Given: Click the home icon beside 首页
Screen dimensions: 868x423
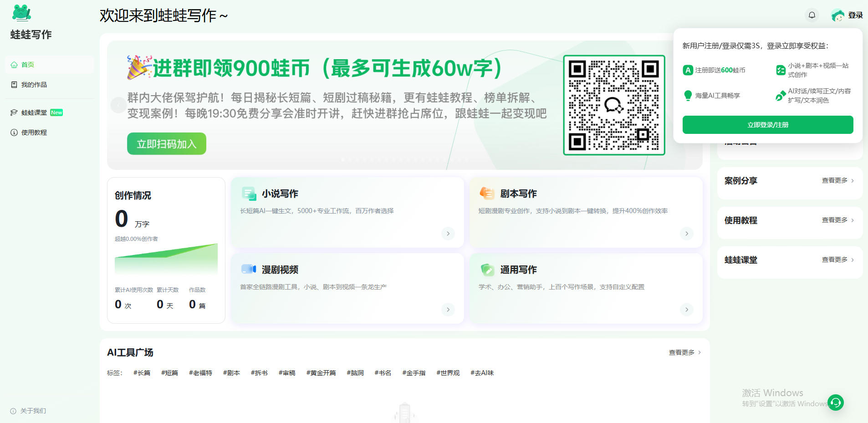Looking at the screenshot, I should [x=14, y=65].
